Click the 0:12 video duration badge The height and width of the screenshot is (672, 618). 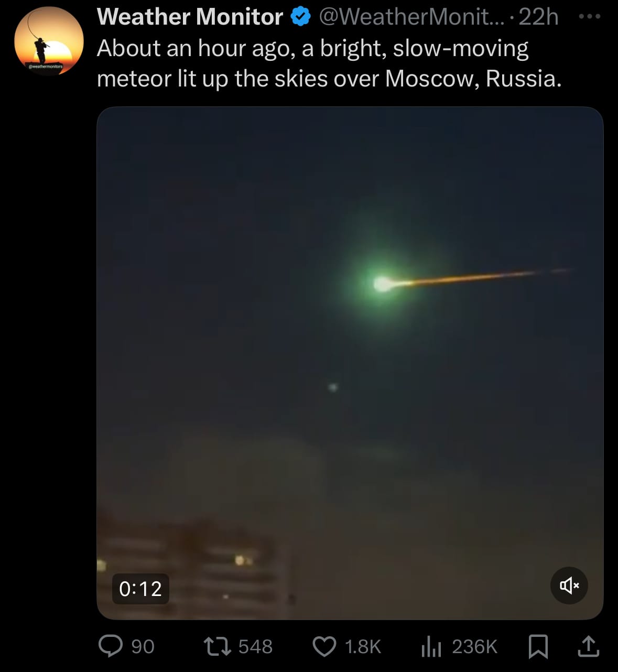[140, 589]
